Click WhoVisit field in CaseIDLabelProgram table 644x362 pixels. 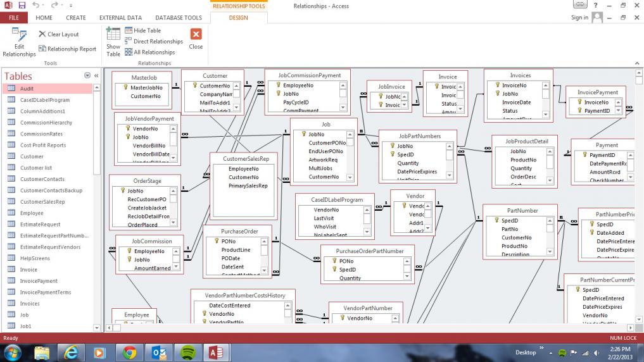[325, 227]
